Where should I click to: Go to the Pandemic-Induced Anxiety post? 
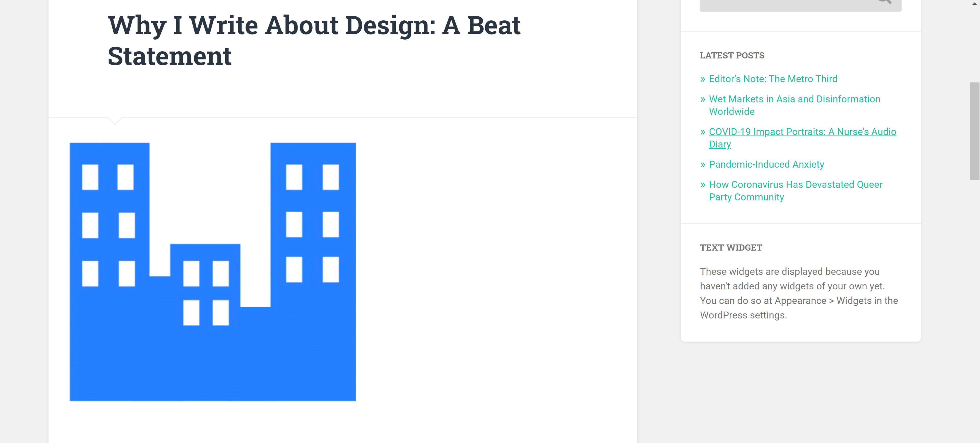coord(766,165)
